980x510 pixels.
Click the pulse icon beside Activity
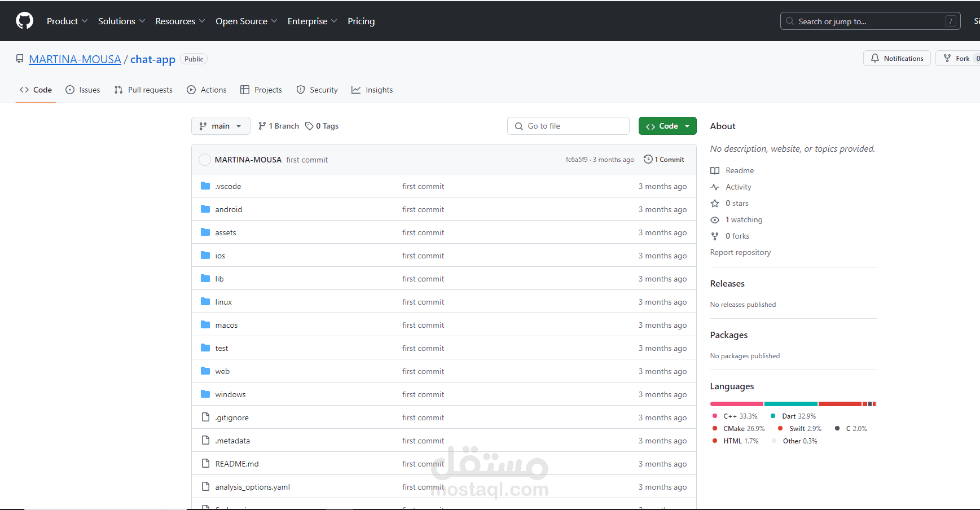click(x=715, y=187)
